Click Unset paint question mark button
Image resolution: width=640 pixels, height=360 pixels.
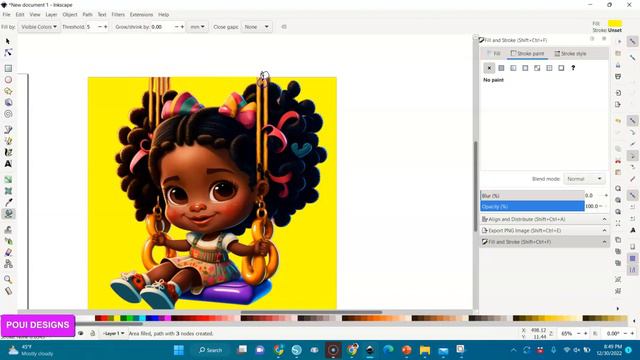point(573,68)
